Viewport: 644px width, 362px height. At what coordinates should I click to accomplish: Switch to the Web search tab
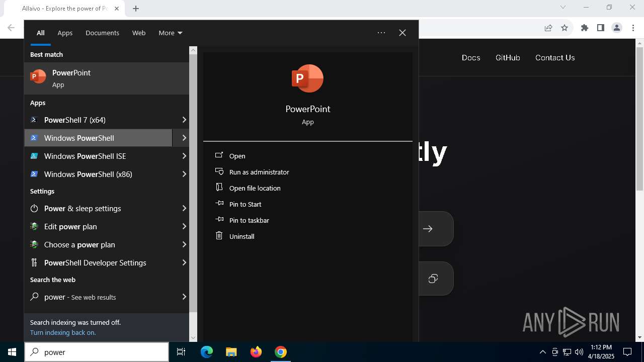[x=139, y=33]
